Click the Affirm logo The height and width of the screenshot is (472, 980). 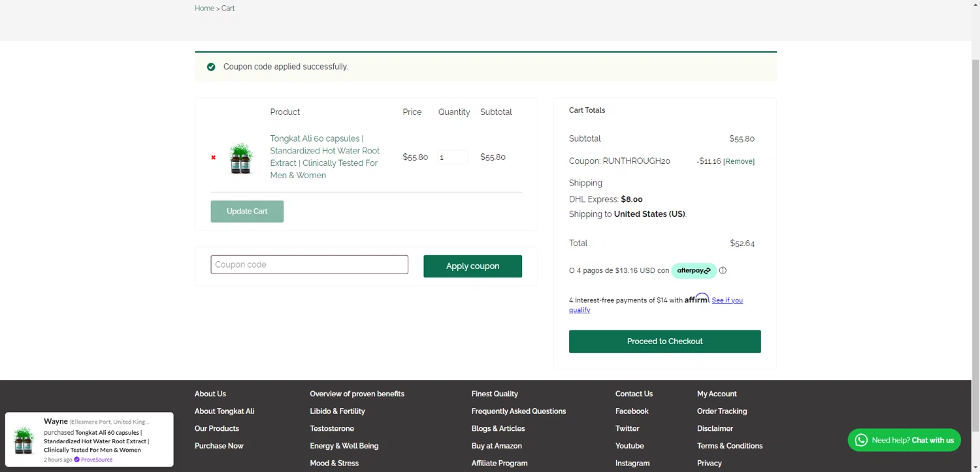click(696, 298)
